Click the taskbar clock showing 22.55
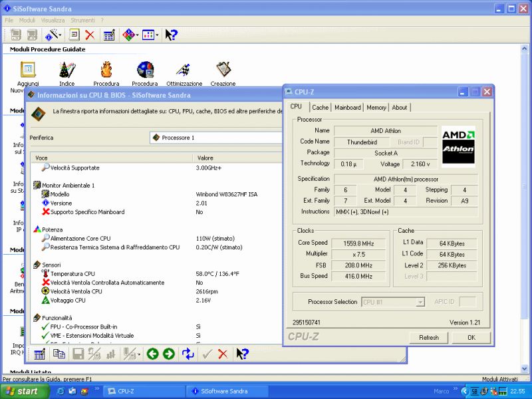 pos(518,391)
